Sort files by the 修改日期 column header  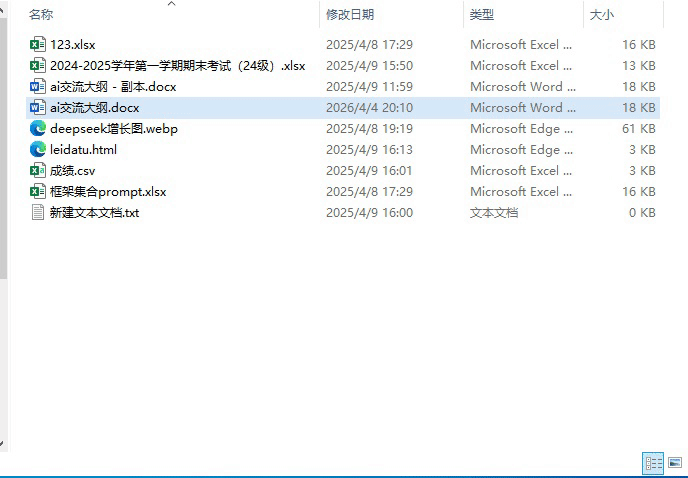(x=349, y=15)
